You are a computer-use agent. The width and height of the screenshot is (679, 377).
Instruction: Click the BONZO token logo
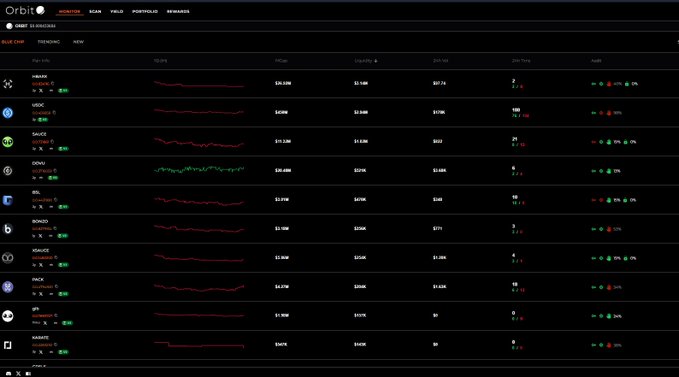point(8,229)
